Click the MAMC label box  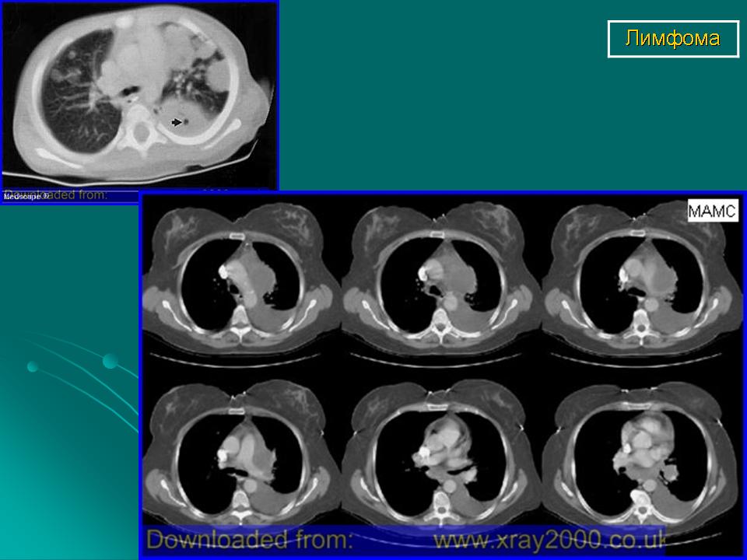point(712,212)
